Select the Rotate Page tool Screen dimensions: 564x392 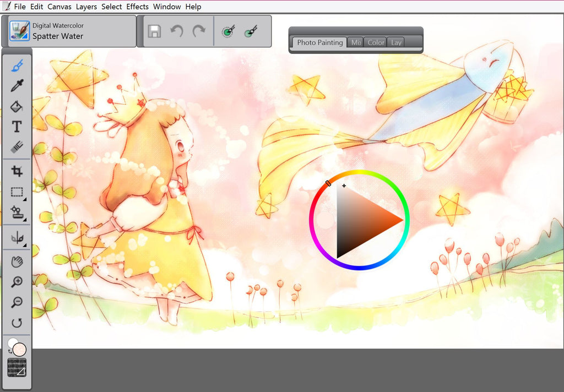[17, 323]
